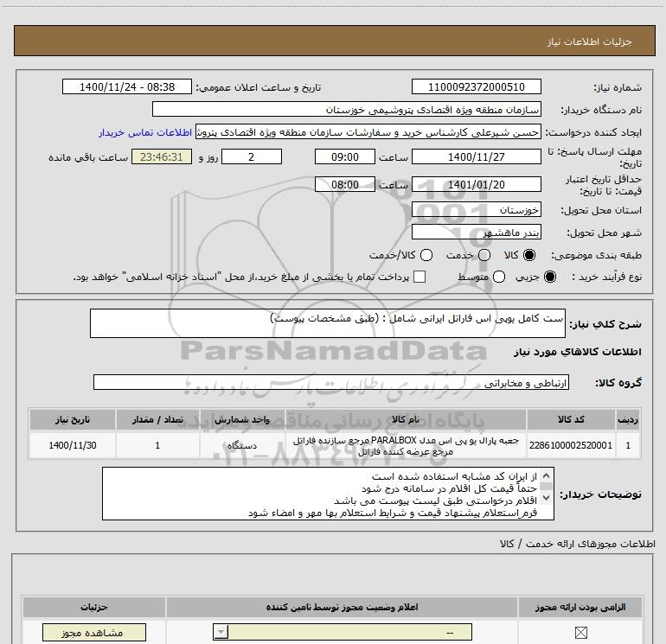Open the license status dropdown

tap(343, 632)
